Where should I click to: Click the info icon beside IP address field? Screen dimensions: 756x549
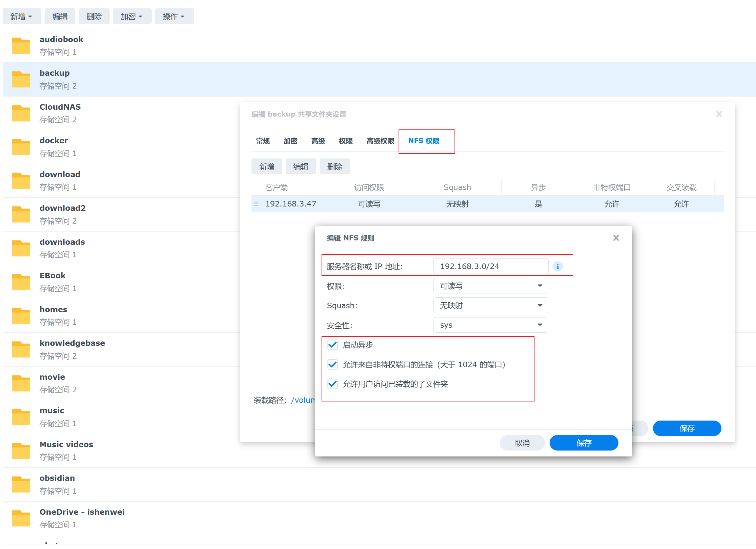pyautogui.click(x=557, y=266)
